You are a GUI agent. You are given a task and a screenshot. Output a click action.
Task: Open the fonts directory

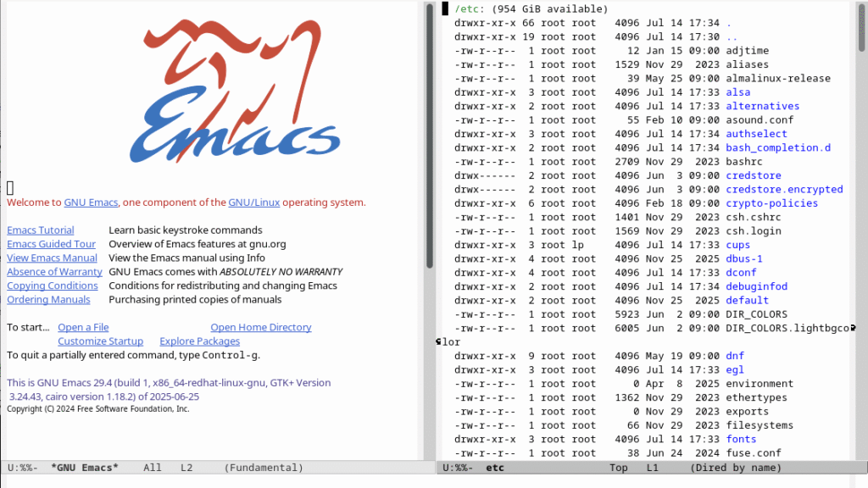point(741,439)
